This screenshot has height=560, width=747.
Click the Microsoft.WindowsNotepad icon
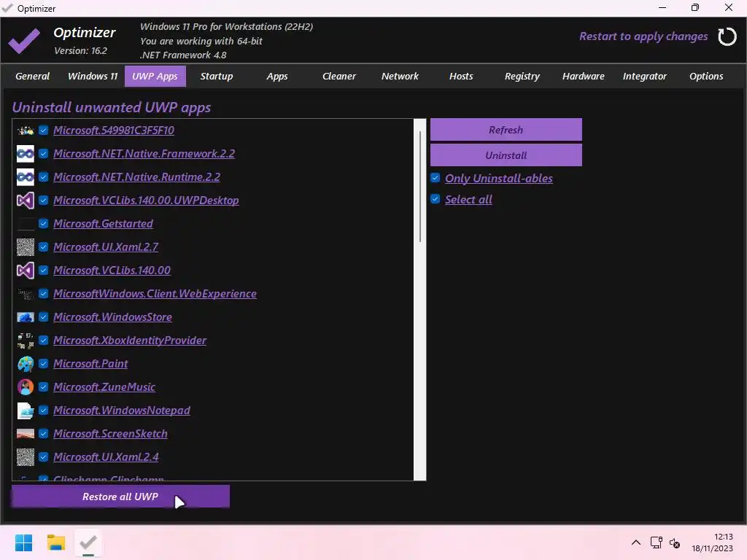(26, 411)
